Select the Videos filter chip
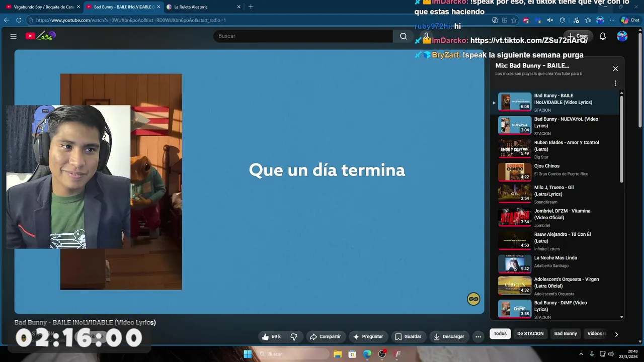Image resolution: width=644 pixels, height=362 pixels. 596,334
